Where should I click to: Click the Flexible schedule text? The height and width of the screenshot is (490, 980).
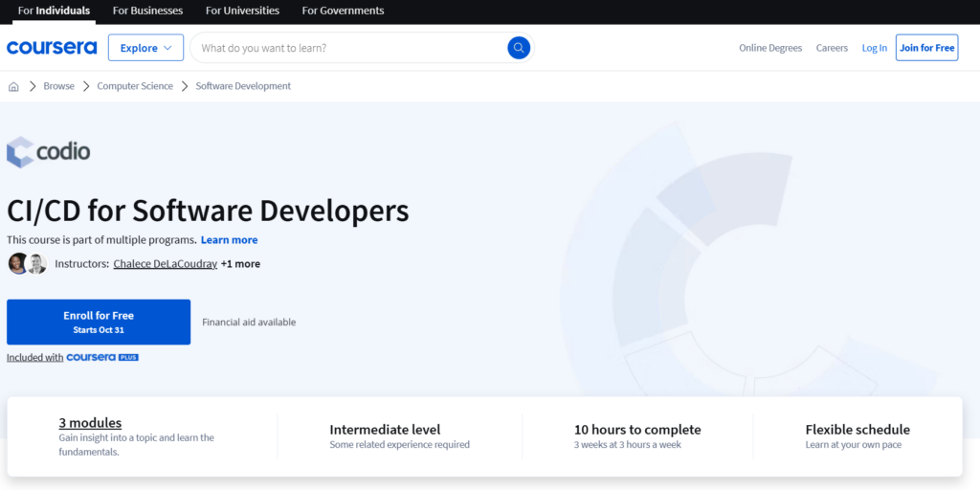857,430
